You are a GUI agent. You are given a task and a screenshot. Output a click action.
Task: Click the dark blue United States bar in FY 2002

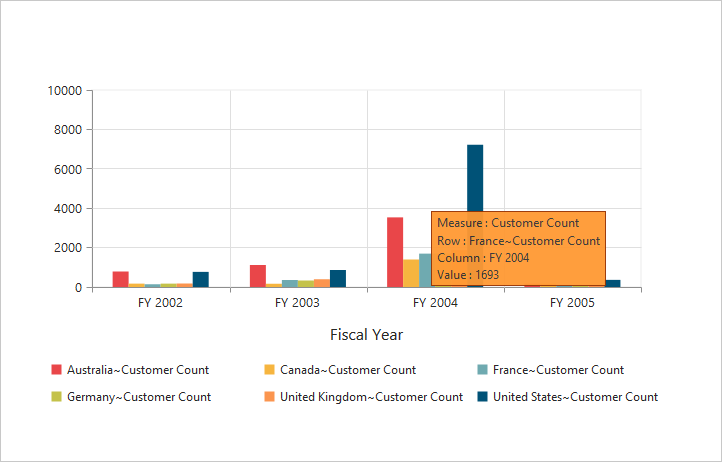tap(201, 279)
